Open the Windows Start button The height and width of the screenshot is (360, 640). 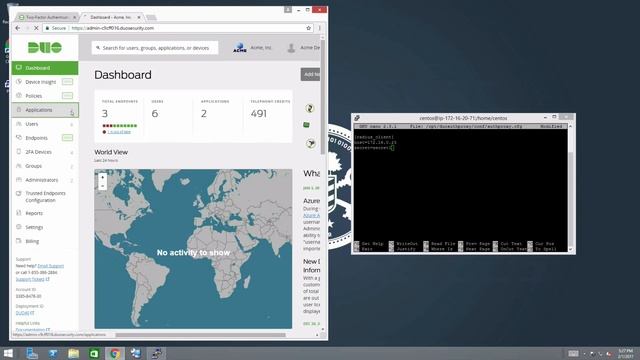pos(8,353)
